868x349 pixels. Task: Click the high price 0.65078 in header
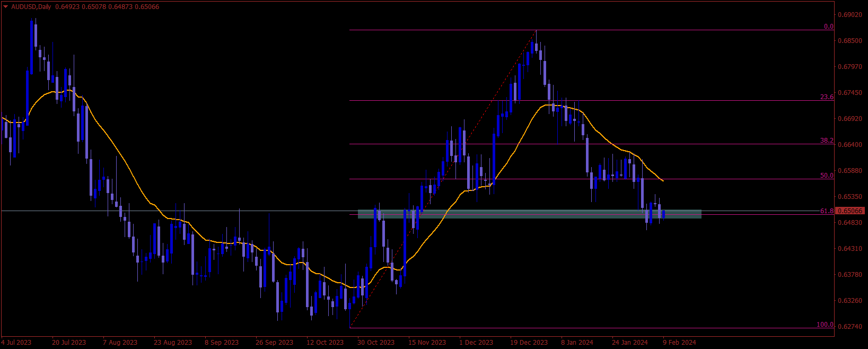93,7
